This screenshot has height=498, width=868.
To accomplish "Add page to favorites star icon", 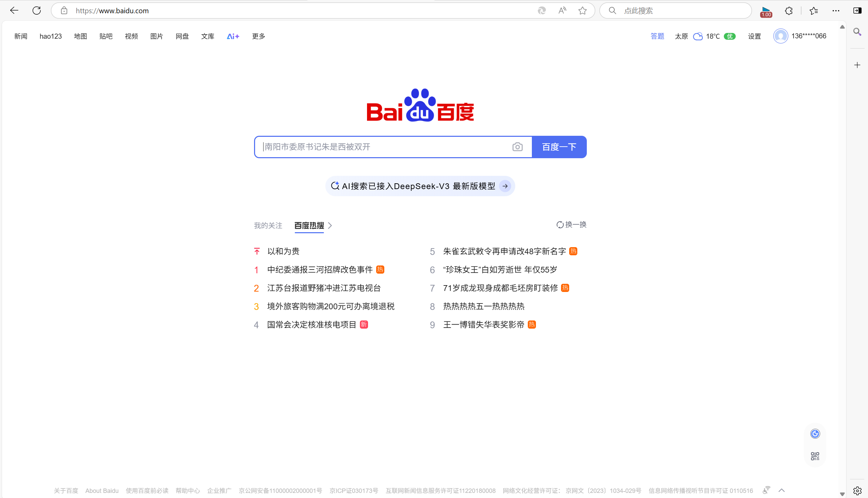I will [x=582, y=11].
